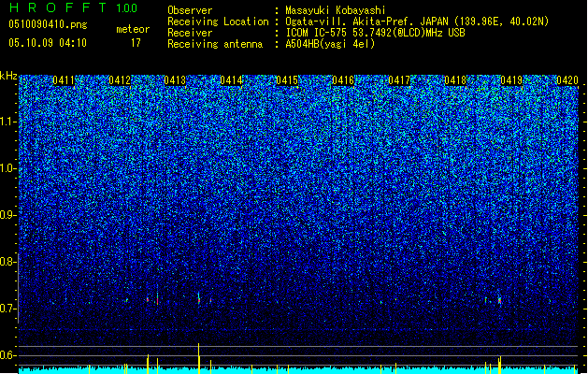Image resolution: width=588 pixels, height=374 pixels.
Task: Click the 0411 time marker
Action: (64, 80)
